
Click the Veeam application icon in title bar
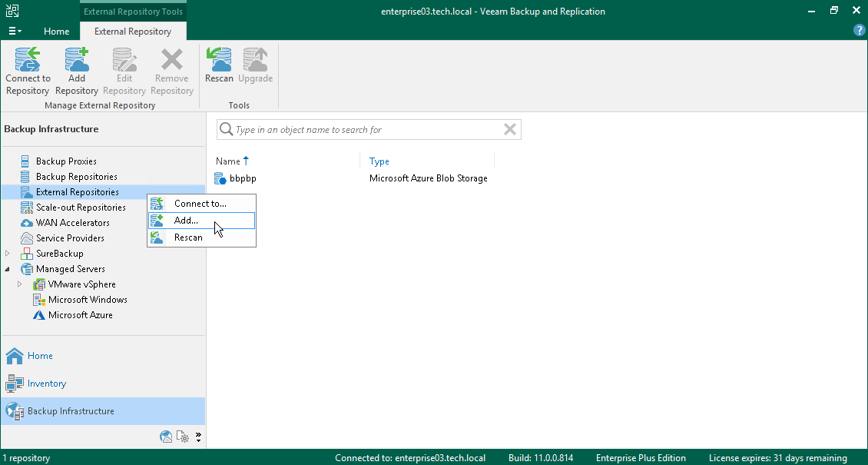[12, 11]
